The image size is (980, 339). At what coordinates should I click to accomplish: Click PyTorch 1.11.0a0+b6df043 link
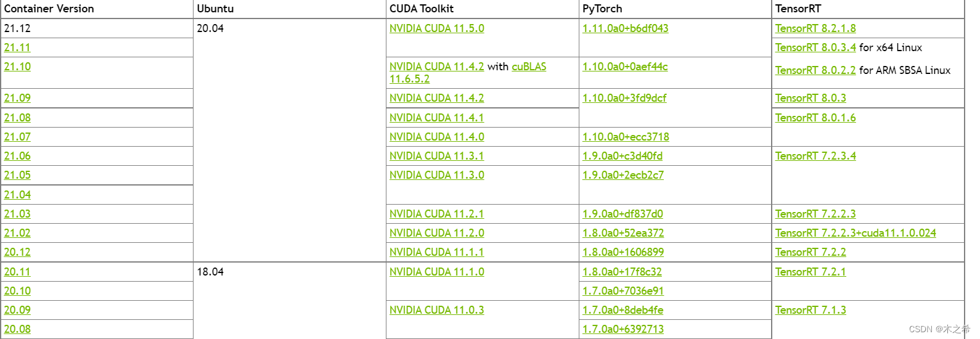point(626,28)
